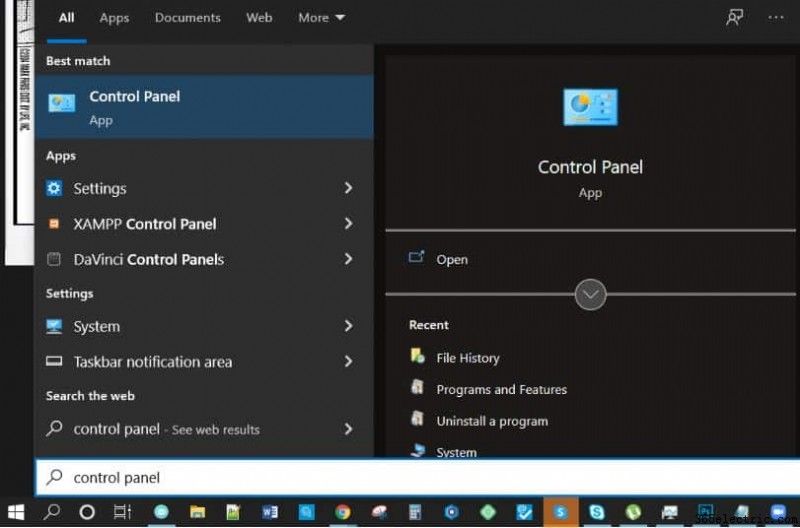Select the All search tab

pos(66,18)
